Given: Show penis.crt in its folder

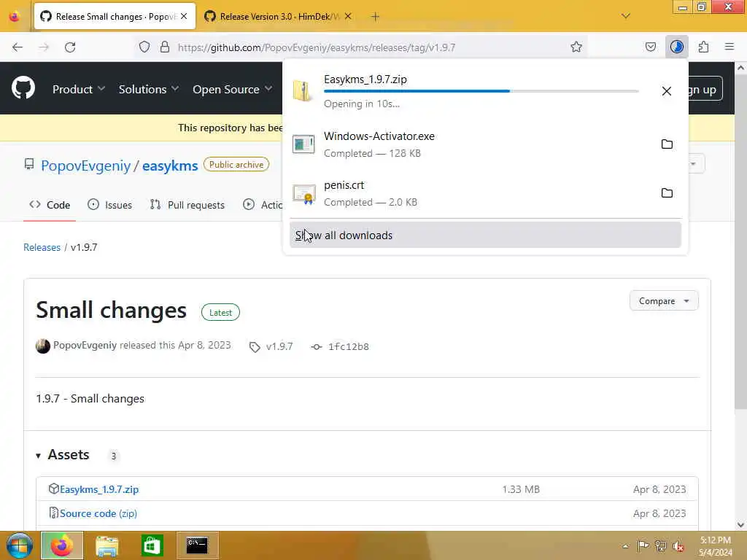Looking at the screenshot, I should (667, 192).
